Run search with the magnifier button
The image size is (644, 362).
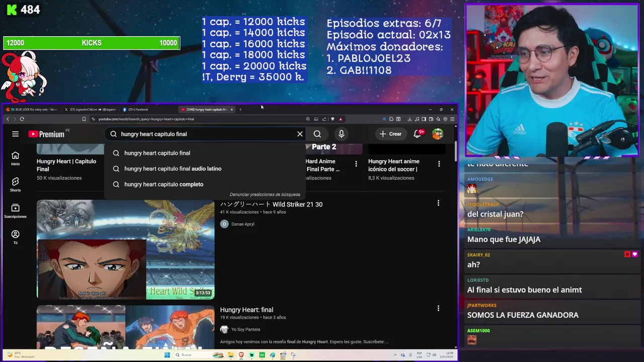(x=317, y=134)
